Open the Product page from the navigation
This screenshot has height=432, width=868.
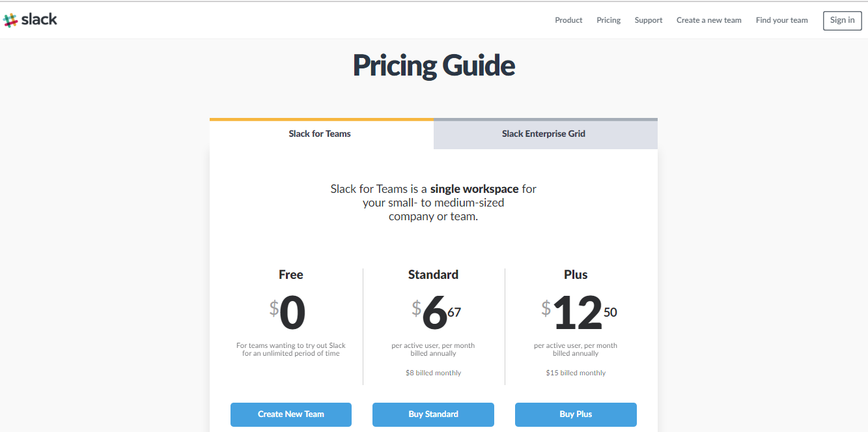568,20
